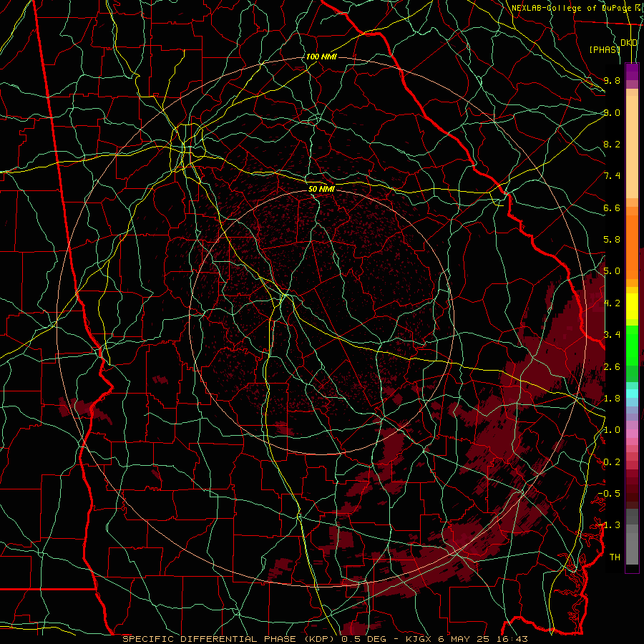Viewport: 644px width, 644px height.
Task: Click the 6.6 legend value
Action: tap(612, 208)
